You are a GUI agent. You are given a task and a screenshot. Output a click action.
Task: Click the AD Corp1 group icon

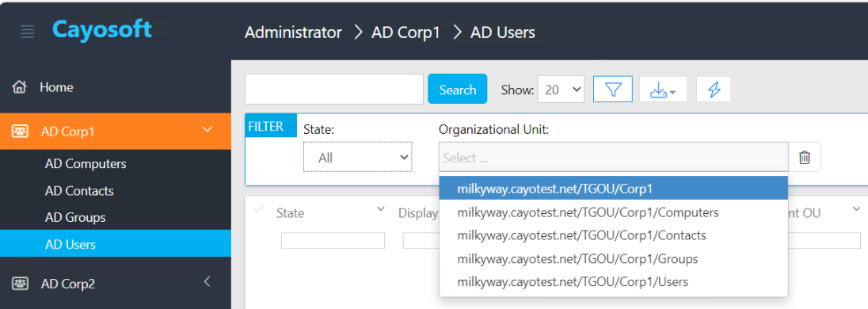pos(21,132)
